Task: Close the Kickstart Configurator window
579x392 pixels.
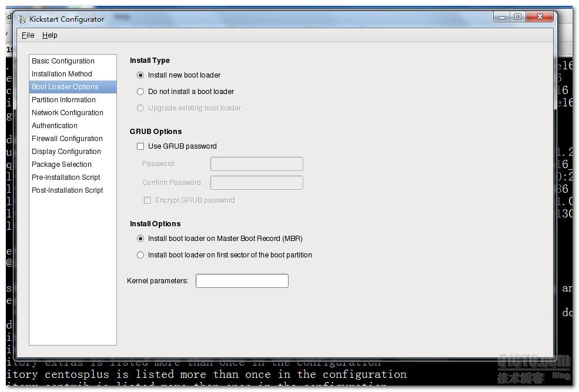Action: click(x=540, y=17)
